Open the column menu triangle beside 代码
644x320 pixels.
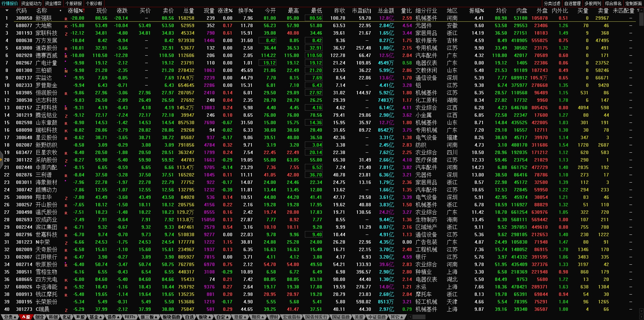coord(6,11)
